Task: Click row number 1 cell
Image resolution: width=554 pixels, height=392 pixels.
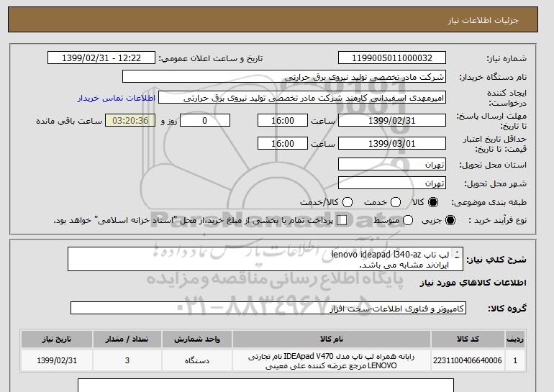Action: coord(515,360)
